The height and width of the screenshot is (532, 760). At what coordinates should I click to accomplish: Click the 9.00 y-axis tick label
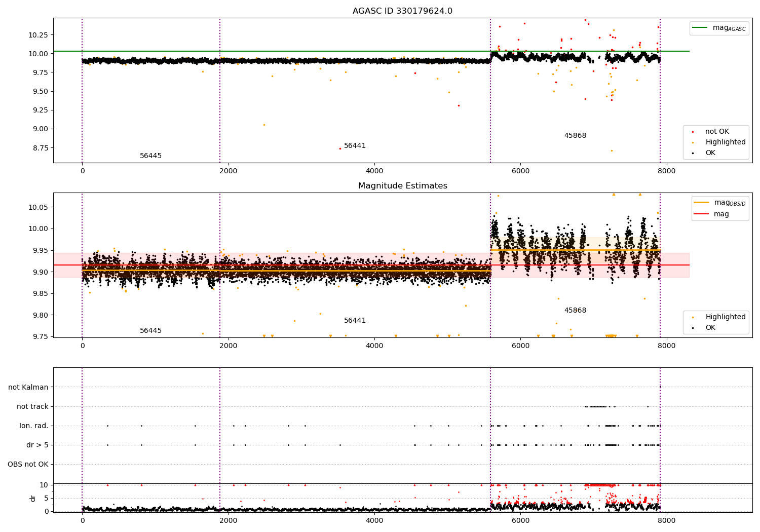click(x=41, y=129)
